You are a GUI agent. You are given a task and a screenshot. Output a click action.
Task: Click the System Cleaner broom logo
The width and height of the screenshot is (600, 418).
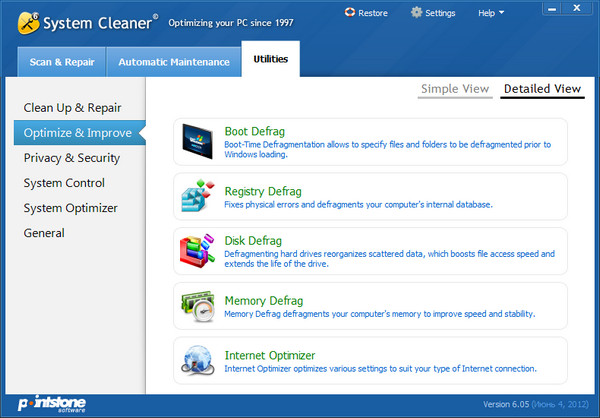pyautogui.click(x=29, y=21)
